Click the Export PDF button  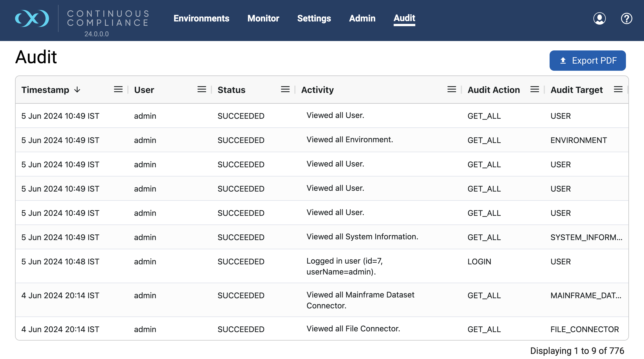tap(588, 60)
